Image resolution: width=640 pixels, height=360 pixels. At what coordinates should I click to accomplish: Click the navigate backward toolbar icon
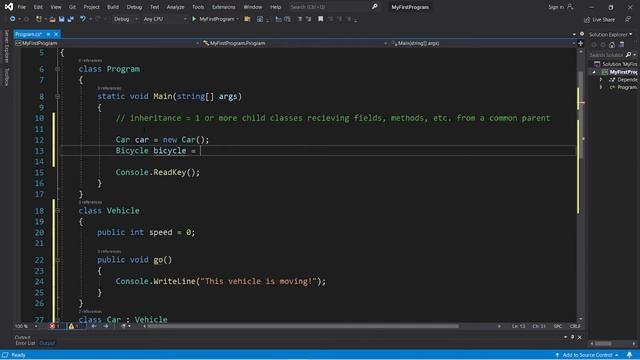click(13, 19)
